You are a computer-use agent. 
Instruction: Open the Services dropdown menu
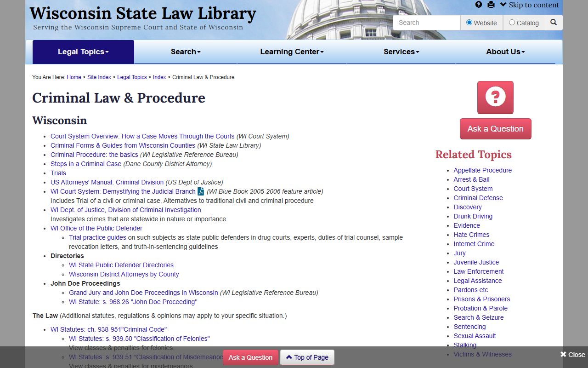click(401, 52)
